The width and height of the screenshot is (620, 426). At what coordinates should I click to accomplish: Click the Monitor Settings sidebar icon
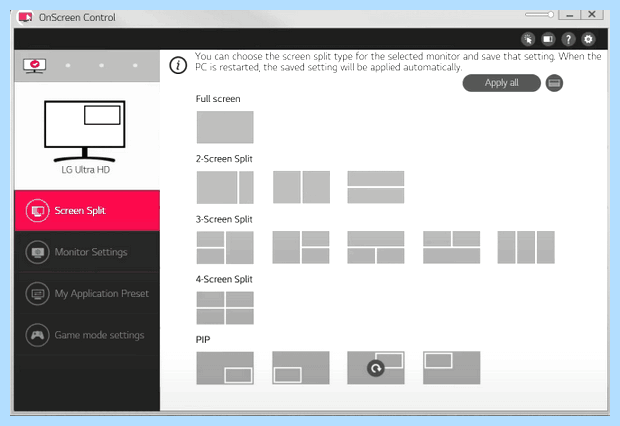point(38,252)
